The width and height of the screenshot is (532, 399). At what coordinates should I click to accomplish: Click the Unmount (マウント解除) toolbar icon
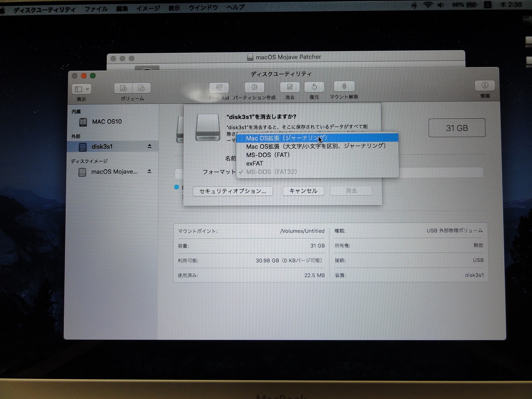344,86
